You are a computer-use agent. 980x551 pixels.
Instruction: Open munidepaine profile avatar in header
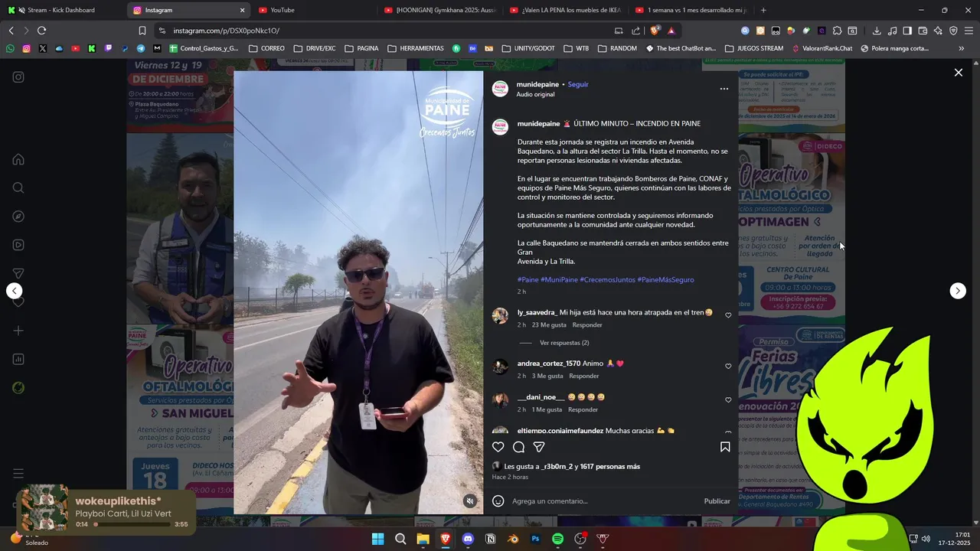[x=500, y=89]
